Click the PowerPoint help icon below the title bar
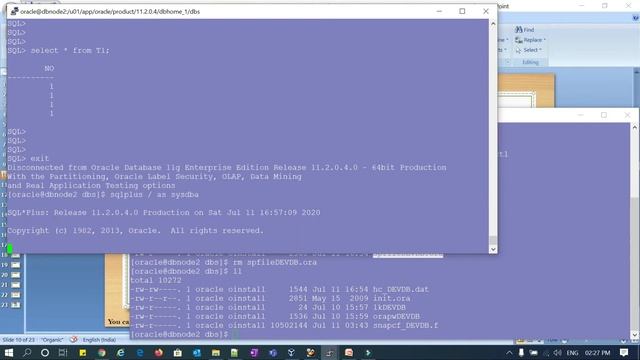This screenshot has height=360, width=640. (636, 18)
